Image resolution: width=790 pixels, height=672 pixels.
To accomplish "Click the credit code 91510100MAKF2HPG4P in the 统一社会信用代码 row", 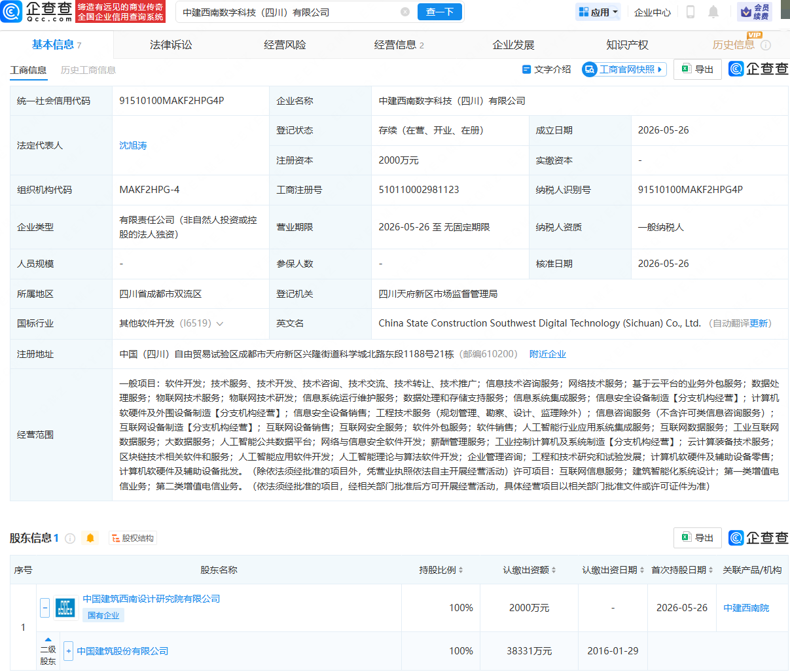I will click(171, 101).
